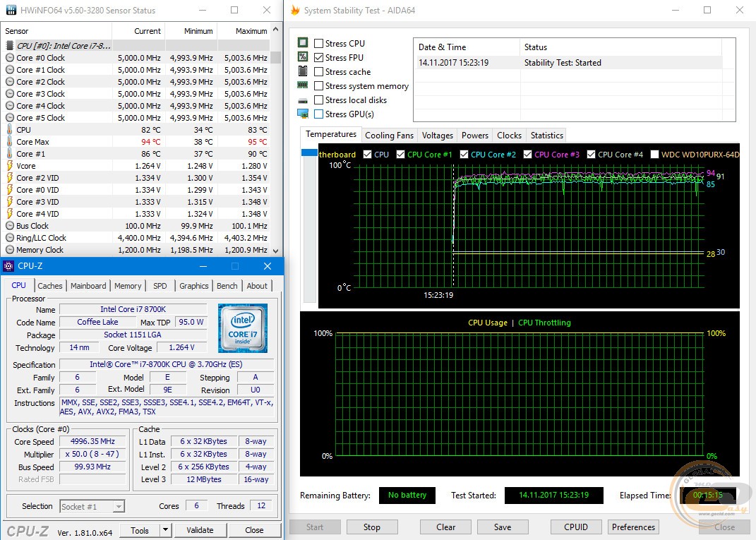Click the HWiNFO sensor list scrollbar thumb
This screenshot has width=756, height=540.
275,57
